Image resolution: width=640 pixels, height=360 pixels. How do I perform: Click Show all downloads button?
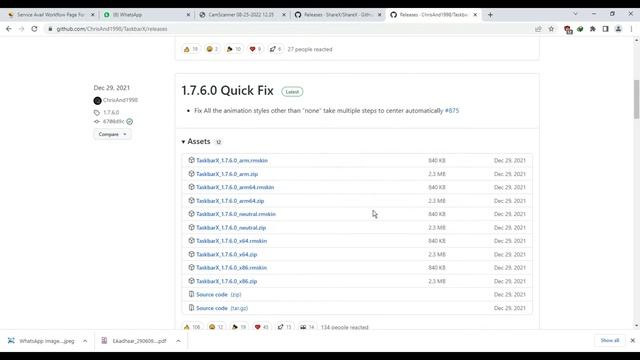click(x=610, y=340)
